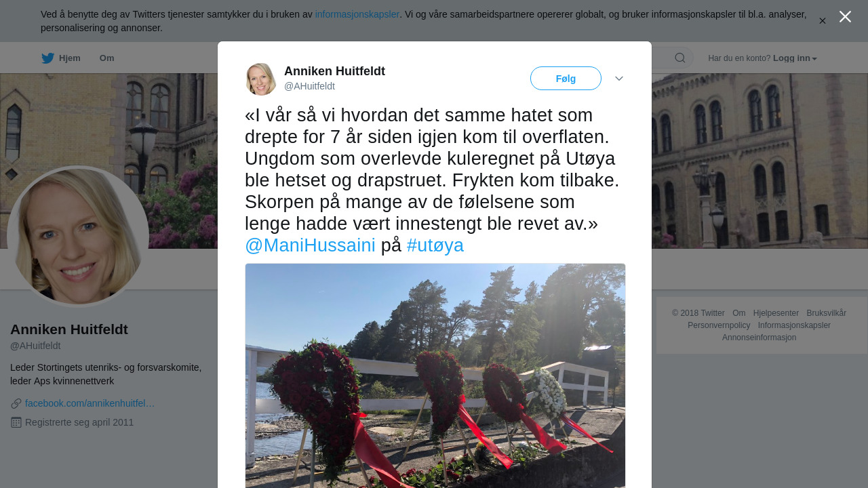Viewport: 868px width, 488px height.
Task: Click the calendar icon next to Registrerte seg
Action: pyautogui.click(x=16, y=423)
